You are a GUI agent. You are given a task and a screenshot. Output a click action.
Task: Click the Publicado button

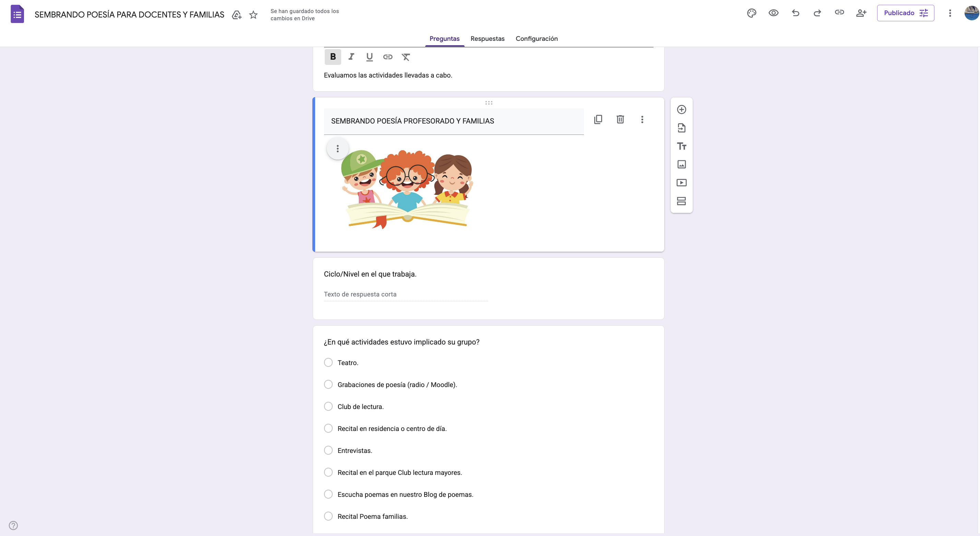click(x=906, y=13)
